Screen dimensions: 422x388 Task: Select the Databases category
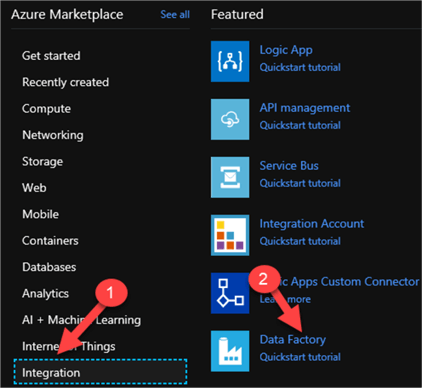[49, 267]
